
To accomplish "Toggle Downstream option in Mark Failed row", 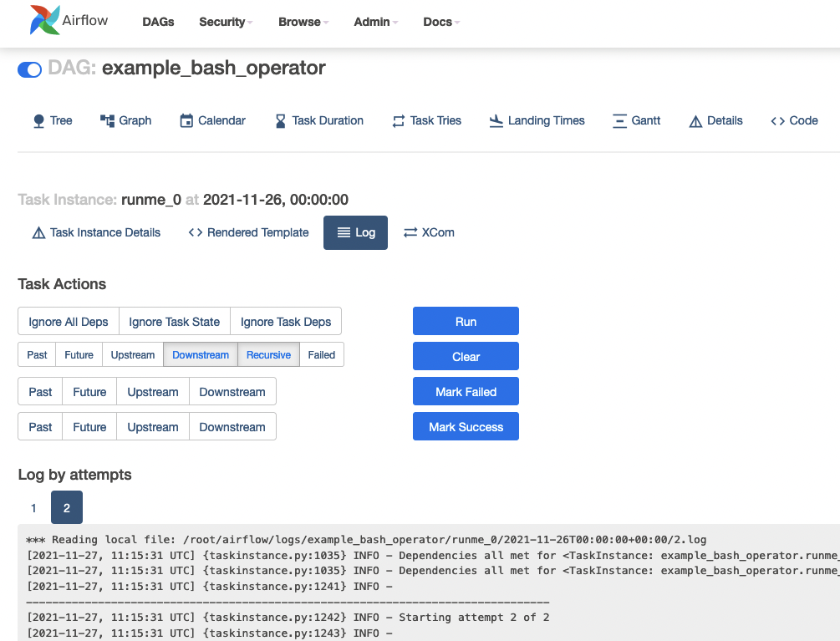I will (232, 391).
